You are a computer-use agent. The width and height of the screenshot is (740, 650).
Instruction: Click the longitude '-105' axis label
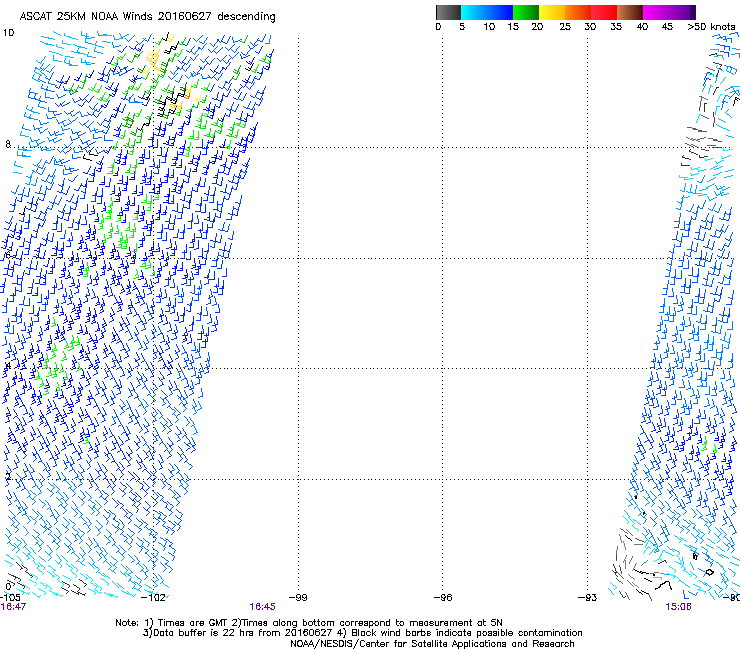9,598
